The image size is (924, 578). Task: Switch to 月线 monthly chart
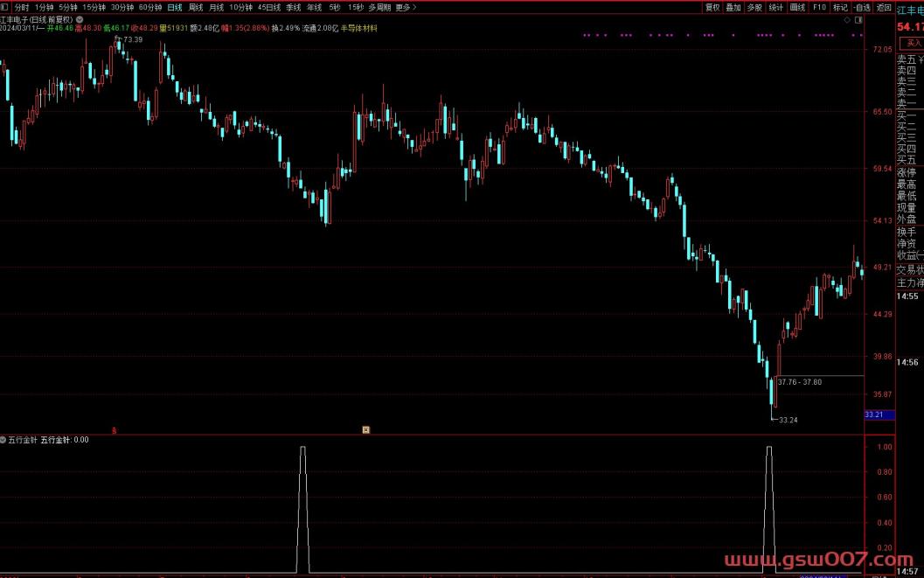click(x=217, y=7)
